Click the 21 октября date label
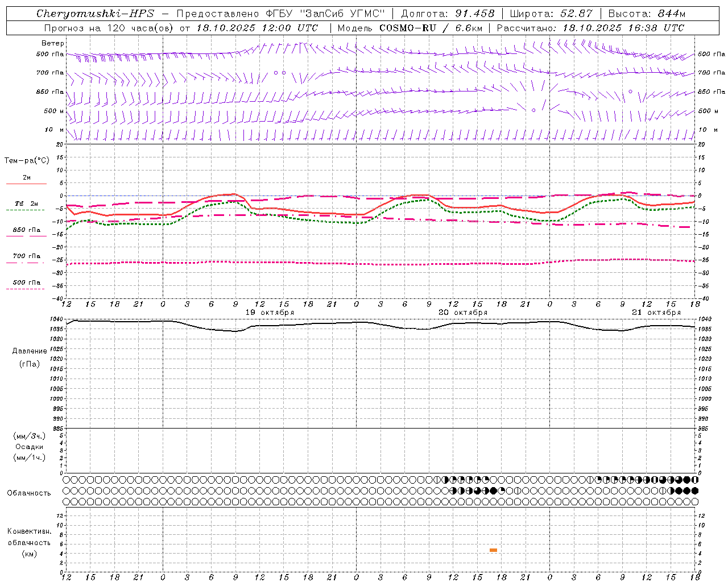The image size is (728, 582). click(x=656, y=313)
